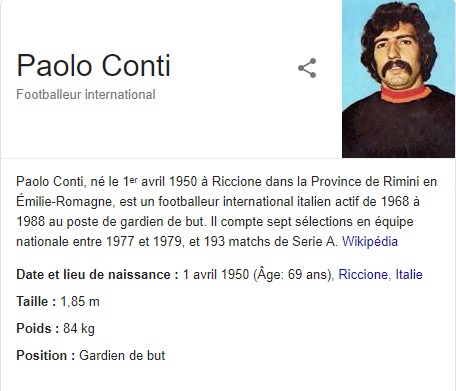
Task: Follow the Italie country link
Action: click(409, 274)
